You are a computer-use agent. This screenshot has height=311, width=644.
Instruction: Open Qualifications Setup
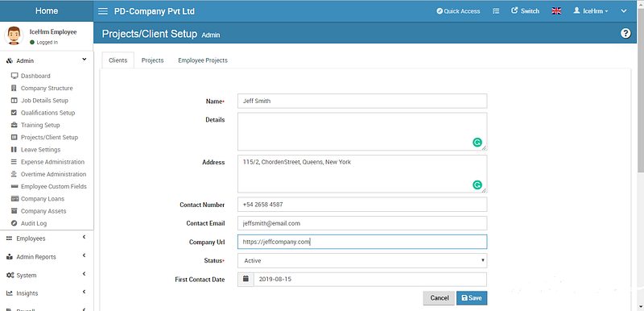[x=48, y=113]
